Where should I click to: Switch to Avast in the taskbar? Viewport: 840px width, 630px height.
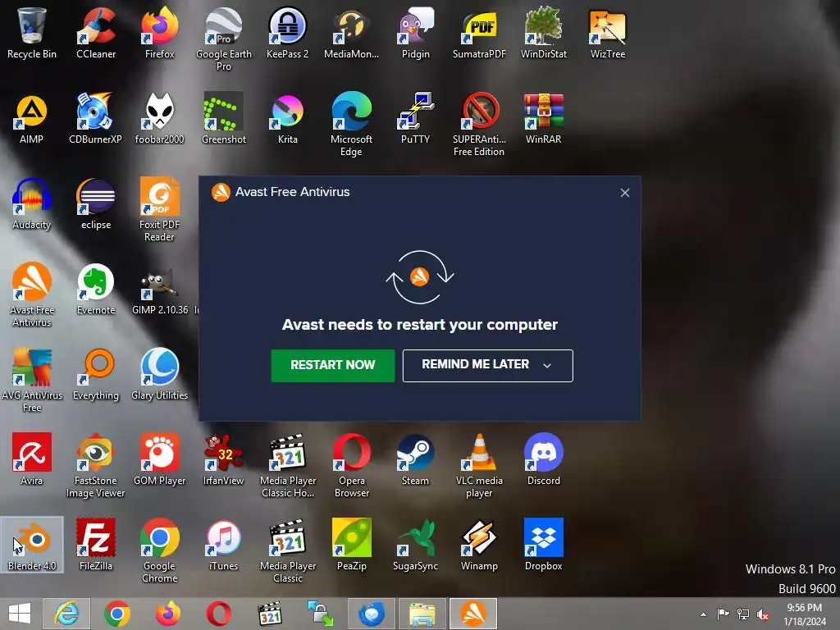click(x=473, y=614)
